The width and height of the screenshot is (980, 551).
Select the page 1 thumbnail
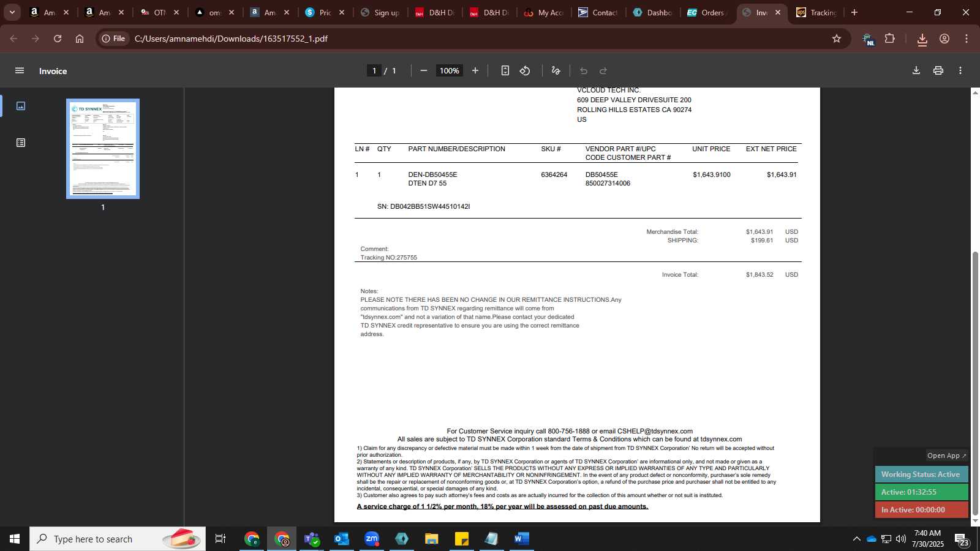point(103,149)
